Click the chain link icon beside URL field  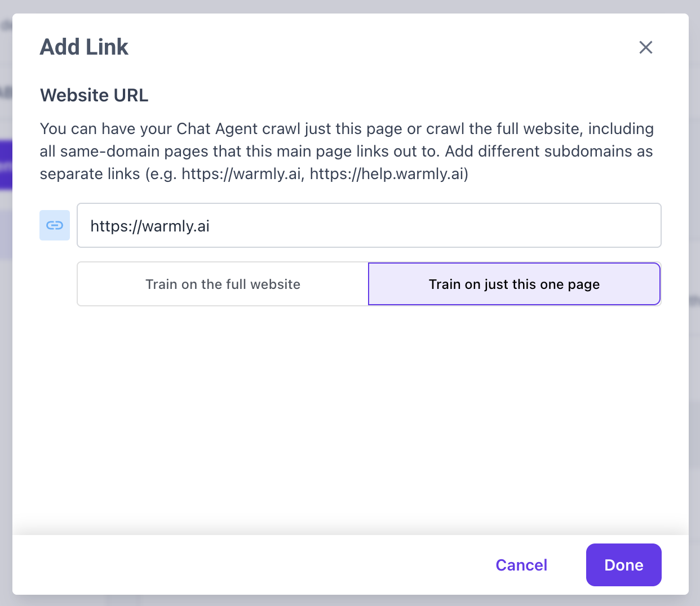pos(55,225)
